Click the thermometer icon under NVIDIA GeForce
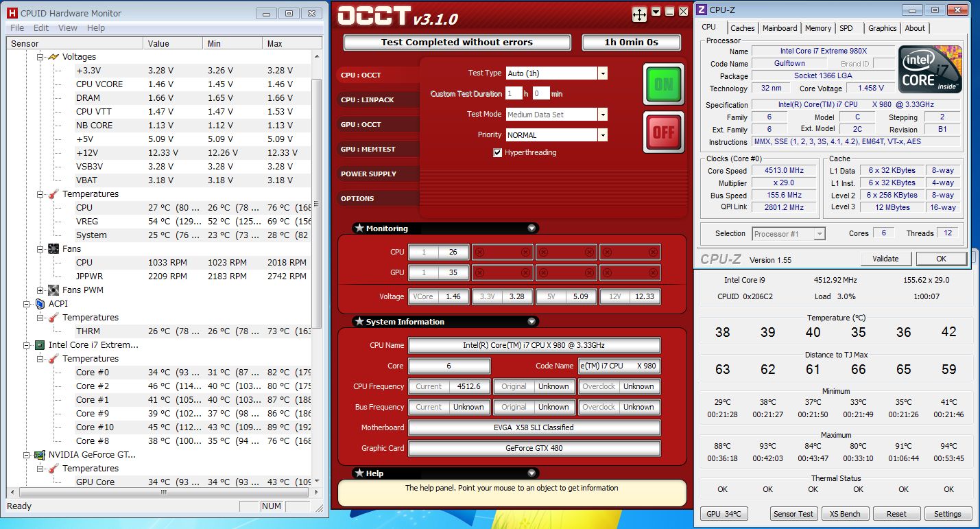Screen dimensions: 980x529 tap(53, 469)
